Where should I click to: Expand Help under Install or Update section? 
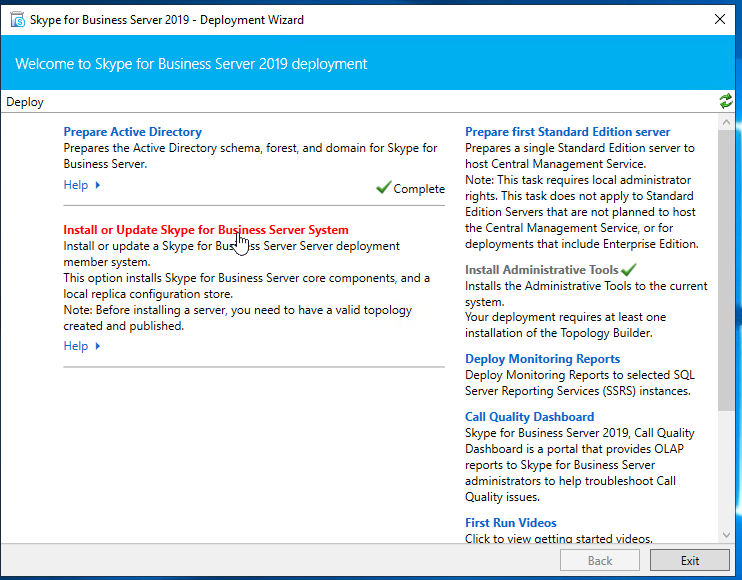coord(82,346)
